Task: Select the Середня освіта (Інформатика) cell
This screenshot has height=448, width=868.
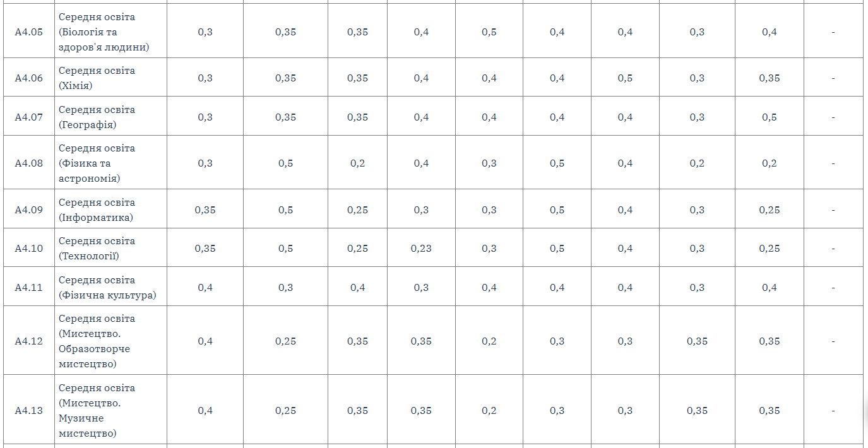Action: (110, 209)
